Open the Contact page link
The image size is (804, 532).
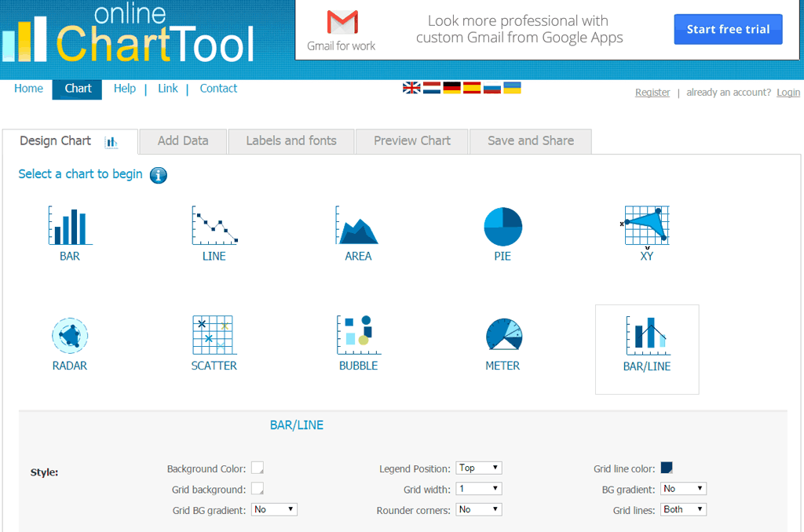pos(218,88)
